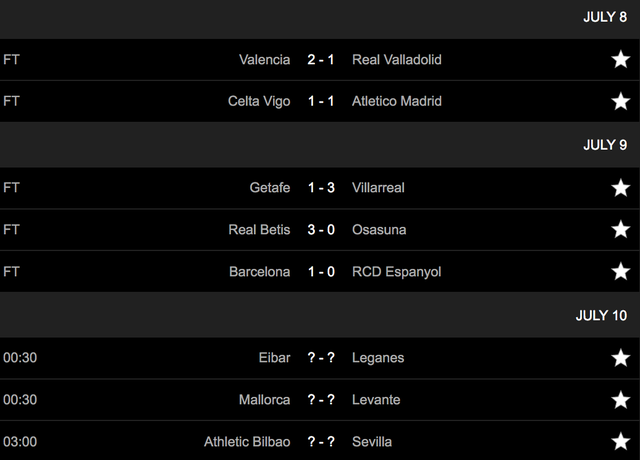
Task: Favorite the Valencia vs Real Valladolid match
Action: [x=621, y=60]
